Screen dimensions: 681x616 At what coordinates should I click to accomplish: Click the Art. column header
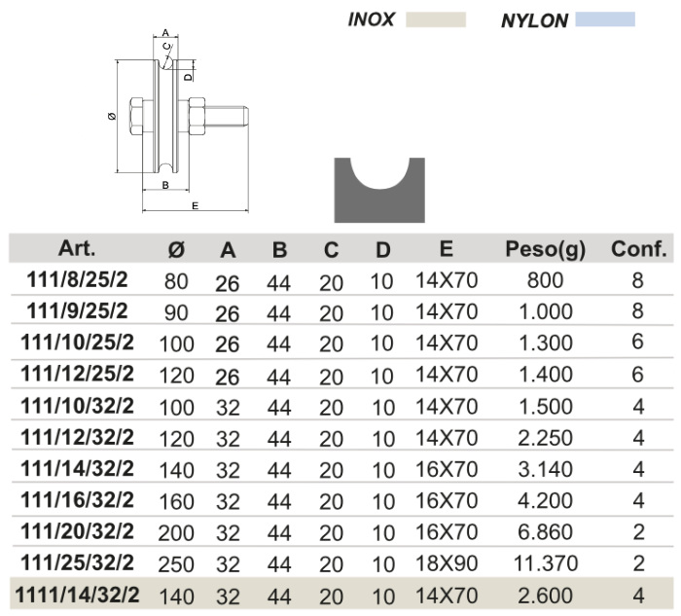point(76,248)
